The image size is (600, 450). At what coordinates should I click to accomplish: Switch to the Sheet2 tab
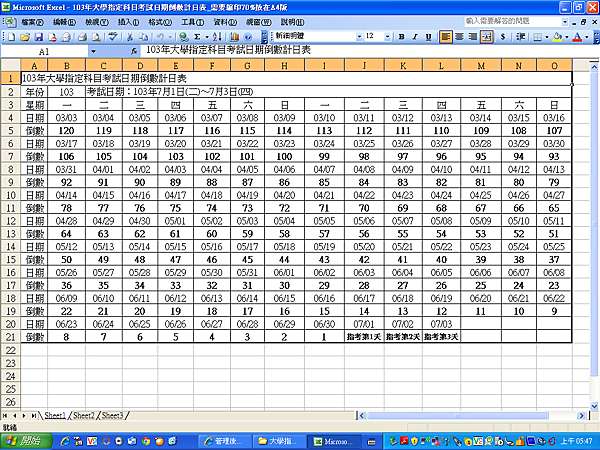(x=84, y=415)
